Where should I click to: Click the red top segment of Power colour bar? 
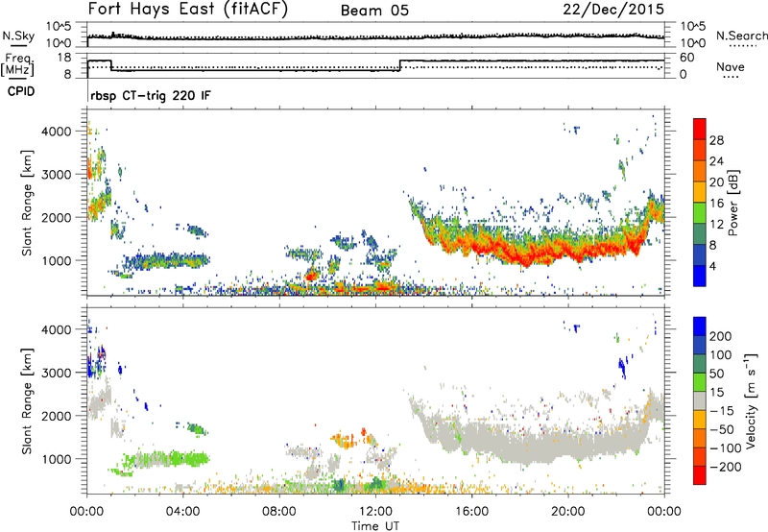[x=700, y=129]
